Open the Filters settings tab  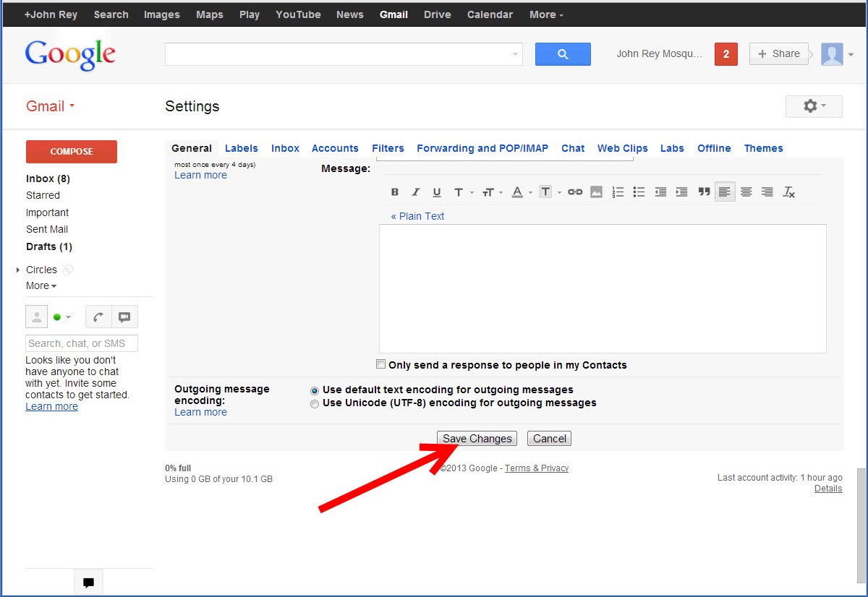(388, 148)
